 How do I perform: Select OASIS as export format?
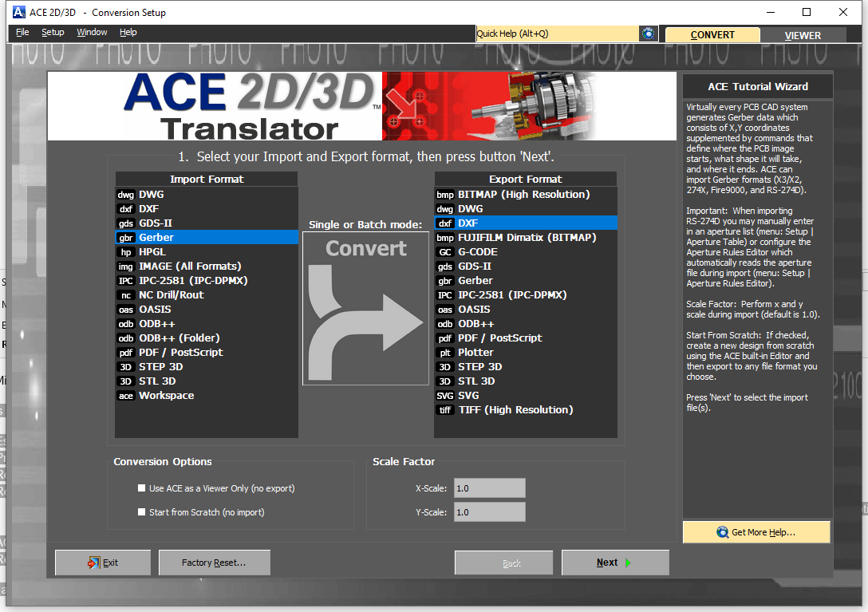(525, 310)
